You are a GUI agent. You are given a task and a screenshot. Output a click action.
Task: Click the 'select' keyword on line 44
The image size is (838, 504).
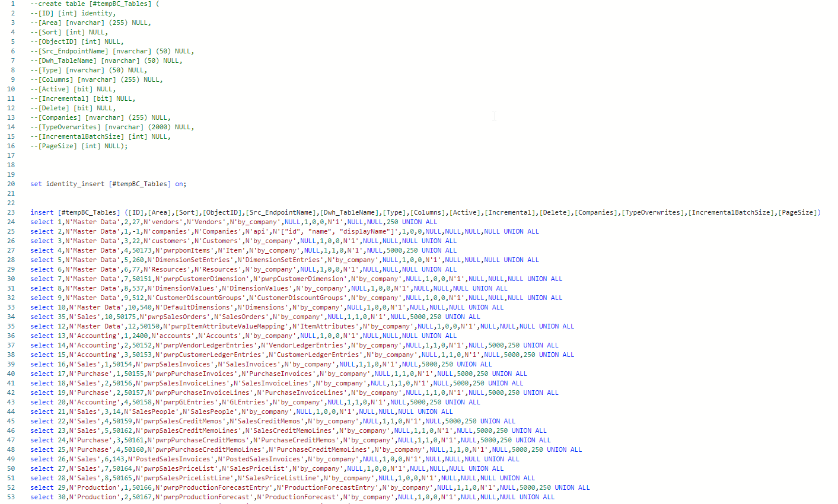pos(42,412)
